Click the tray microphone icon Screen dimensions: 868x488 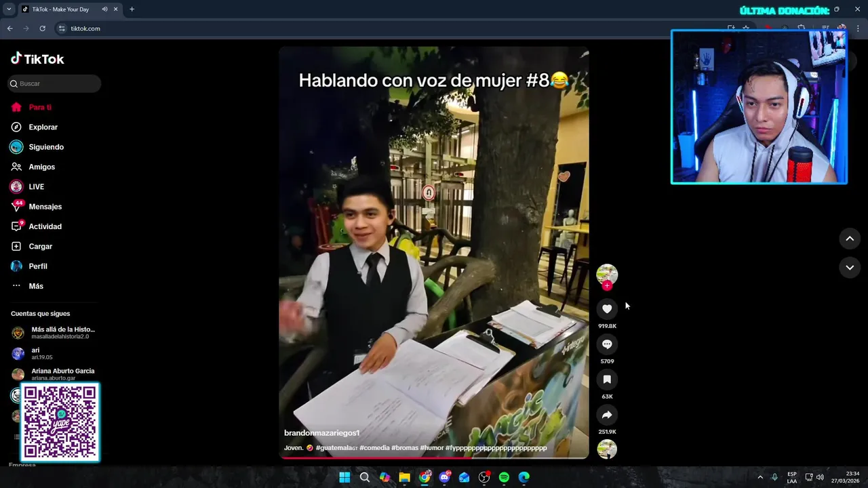click(774, 477)
